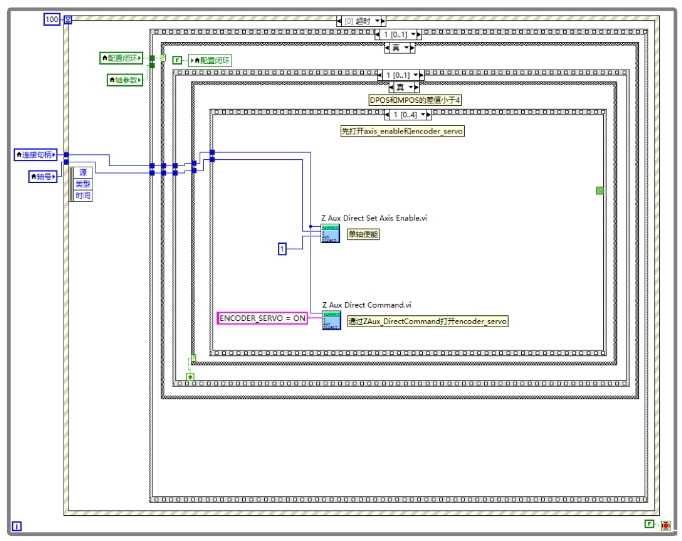Image resolution: width=682 pixels, height=541 pixels.
Task: Open the 超时 event case dropdown arrow
Action: pos(378,21)
